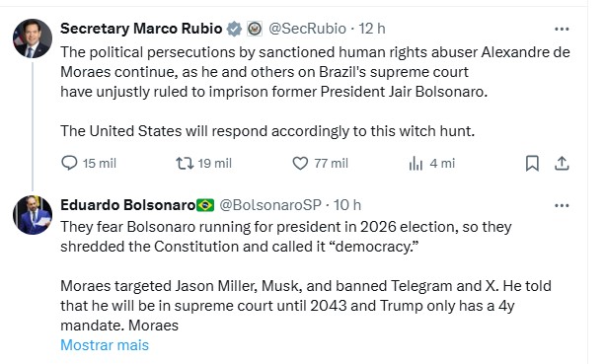The image size is (605, 364).
Task: Open Rubio's post text about witch hunt
Action: pyautogui.click(x=267, y=131)
